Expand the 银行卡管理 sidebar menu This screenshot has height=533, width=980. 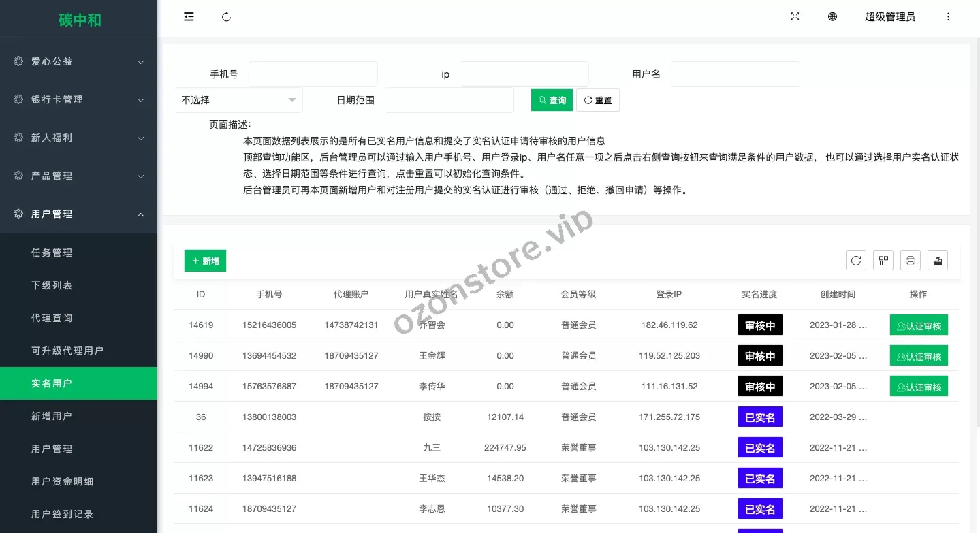[78, 99]
